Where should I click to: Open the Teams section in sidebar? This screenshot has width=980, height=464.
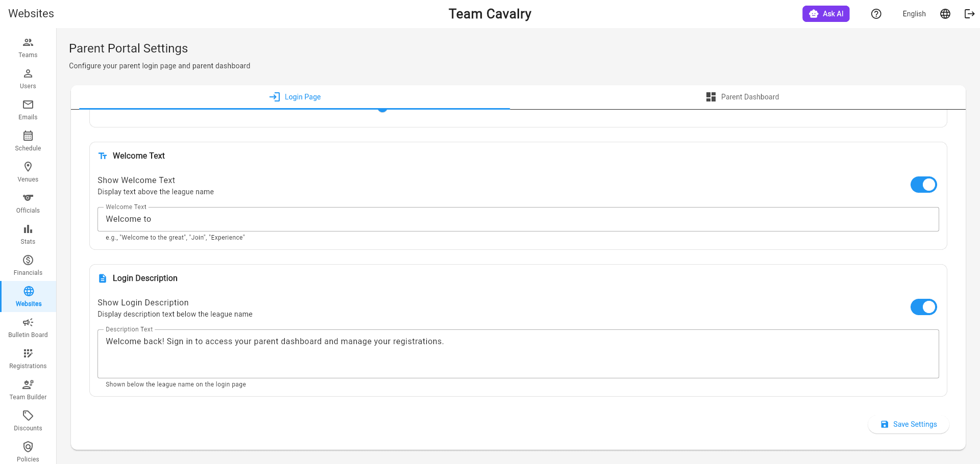pos(28,48)
